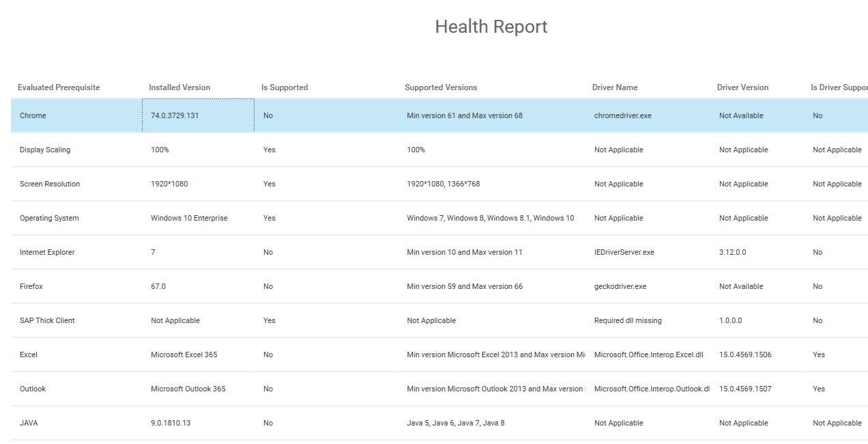Click "Yes" at the end of the Excel row

(x=819, y=355)
